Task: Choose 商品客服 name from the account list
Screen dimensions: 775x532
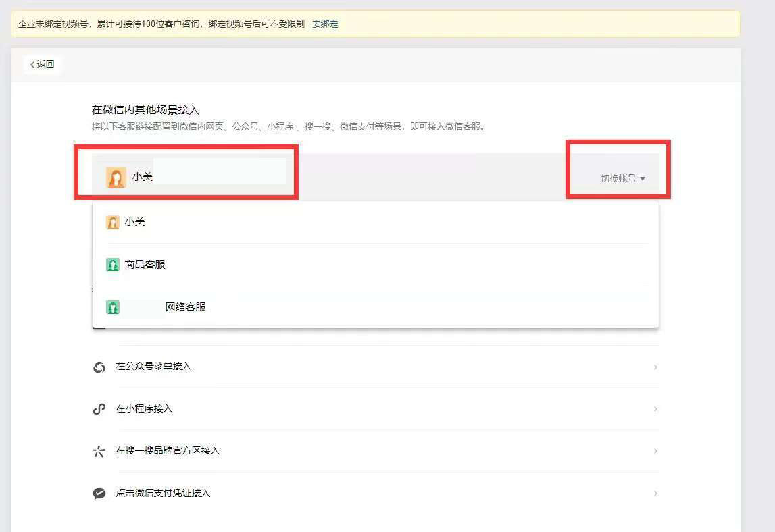Action: click(x=145, y=265)
